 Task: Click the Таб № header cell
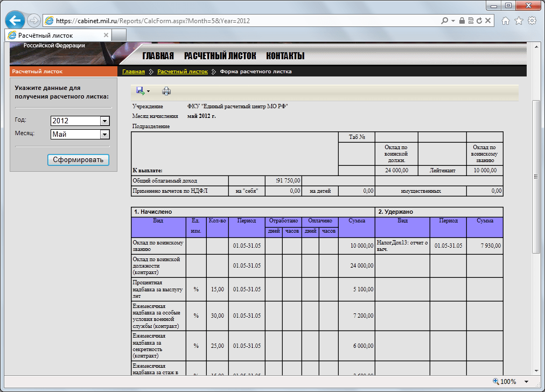point(357,137)
